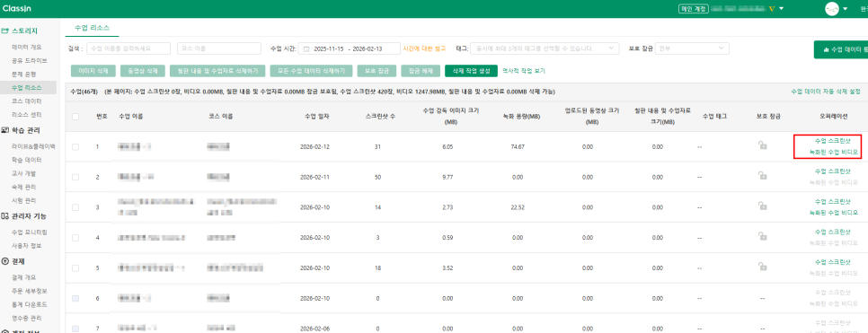The width and height of the screenshot is (868, 333).
Task: Click the lock icon in row 1
Action: 762,146
